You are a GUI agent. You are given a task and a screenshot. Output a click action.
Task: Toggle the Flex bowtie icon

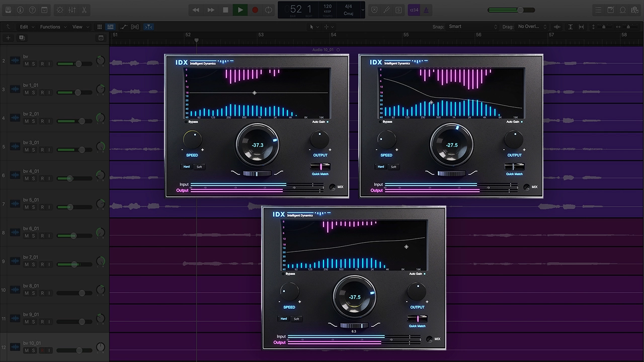135,27
